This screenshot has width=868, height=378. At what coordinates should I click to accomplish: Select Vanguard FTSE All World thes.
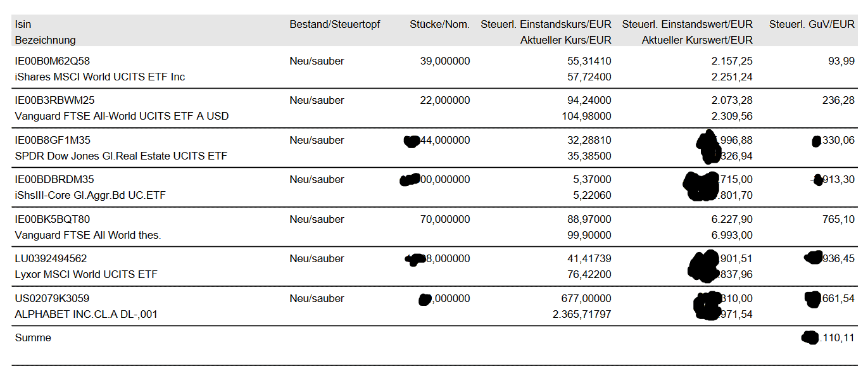click(88, 235)
